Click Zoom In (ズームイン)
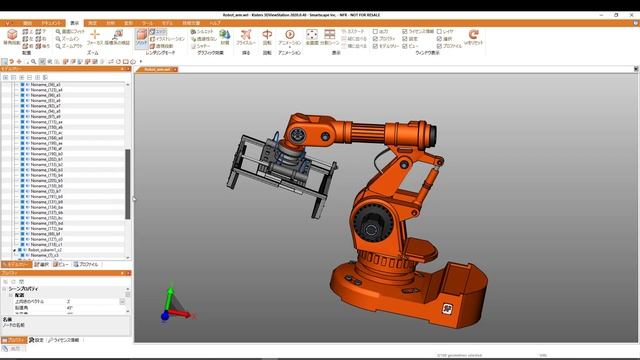Screen dimensions: 640x360 (68, 39)
